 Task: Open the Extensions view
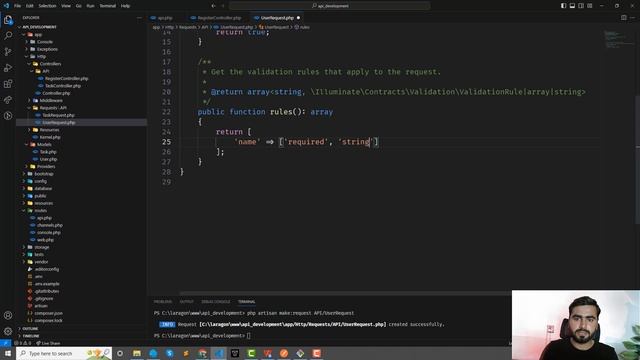point(8,84)
